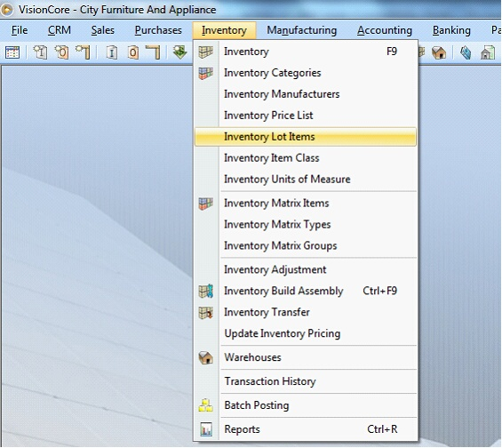
Task: Click the plain order 'O' document icon
Action: click(133, 52)
